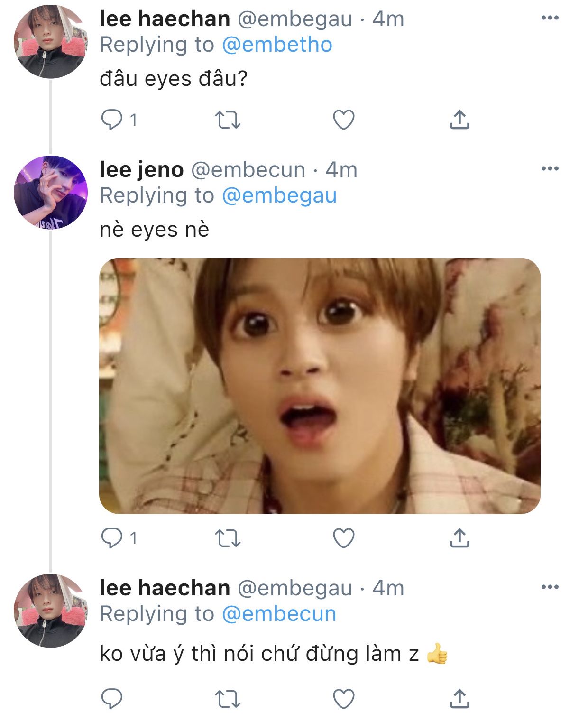Image resolution: width=588 pixels, height=722 pixels.
Task: Retweet the "nè eyes nè" tweet
Action: [x=228, y=538]
